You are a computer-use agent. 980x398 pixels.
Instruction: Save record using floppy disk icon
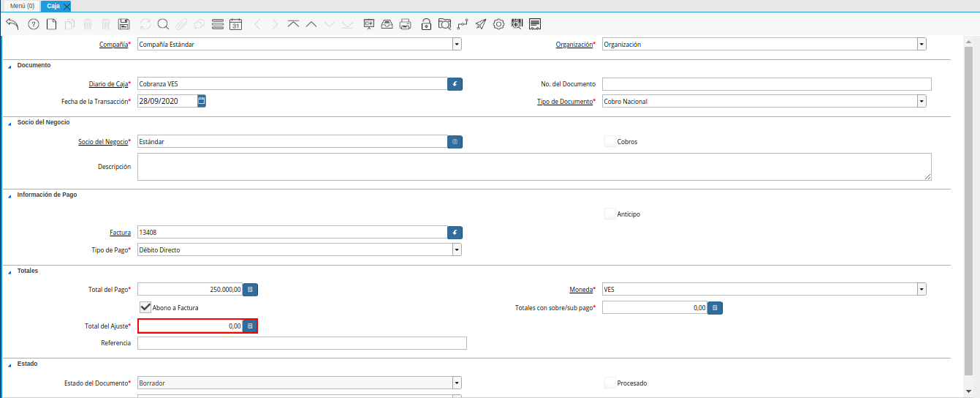(124, 24)
